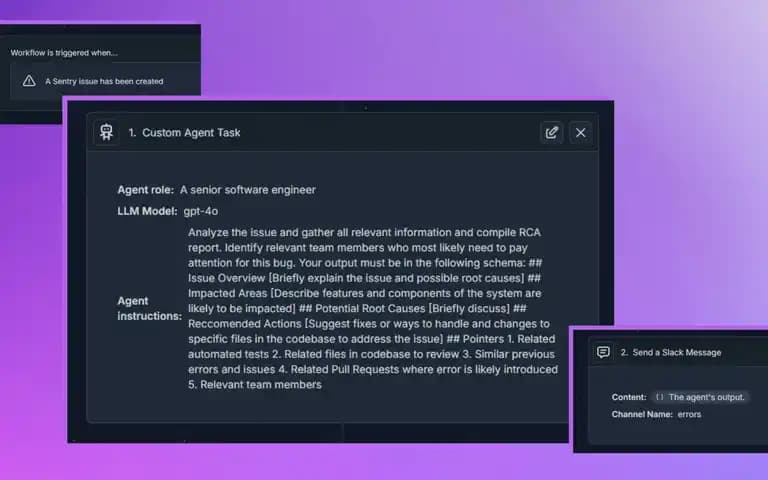
Task: Click the agent instructions paragraph text
Action: (x=373, y=309)
